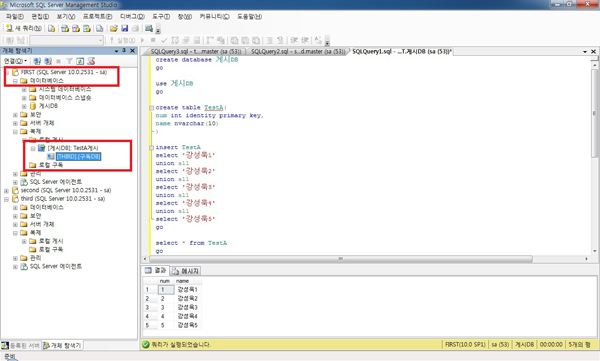
Task: Click the last icon in Object Explorer toolbar
Action: click(91, 61)
